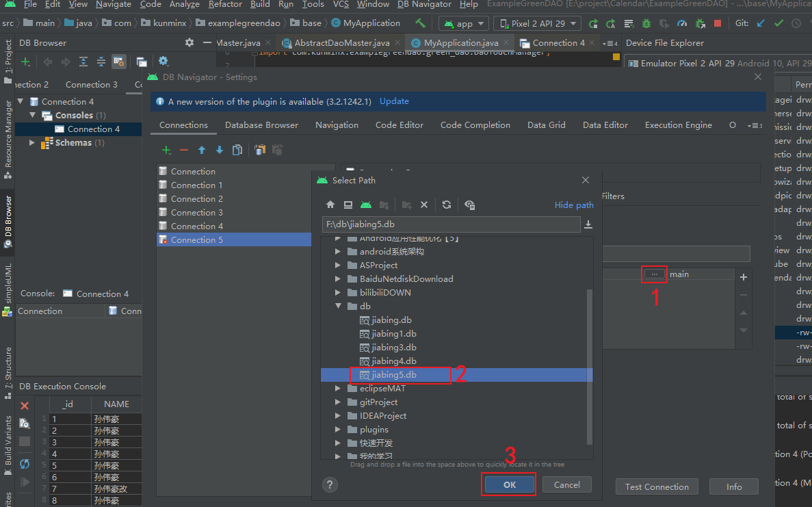
Task: Click Git update project blue arrow
Action: 761,23
